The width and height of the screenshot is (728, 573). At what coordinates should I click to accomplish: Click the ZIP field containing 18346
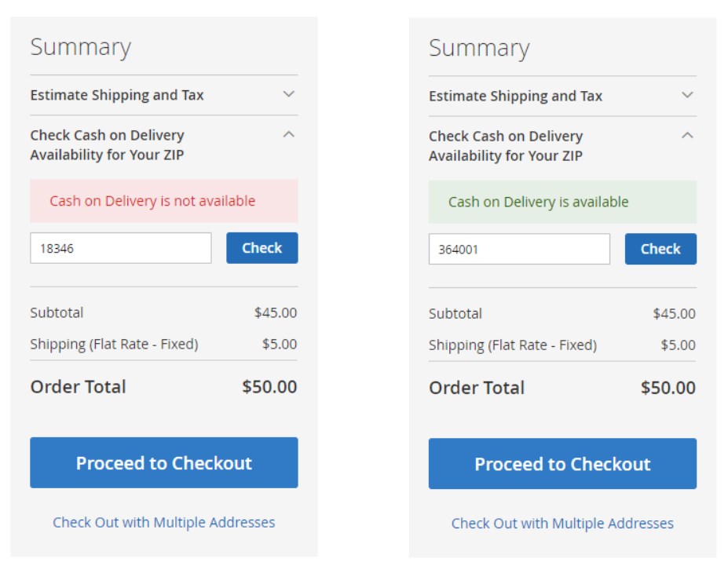point(121,248)
